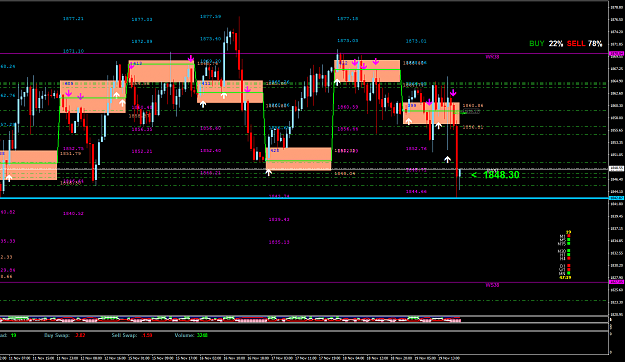Select the 1848.04 zone price label

click(x=344, y=173)
